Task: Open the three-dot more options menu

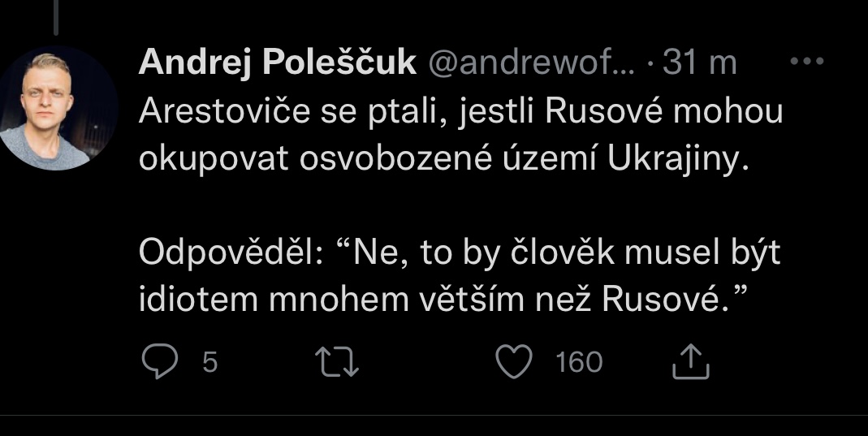Action: coord(806,62)
